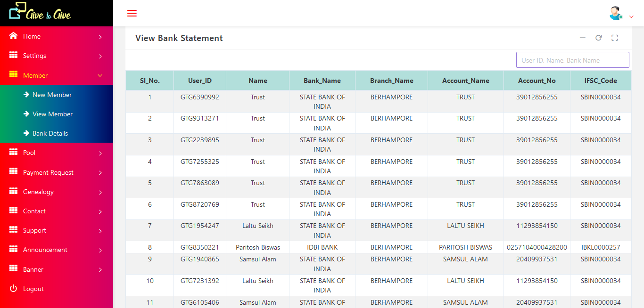Open the user avatar profile menu

point(616,13)
